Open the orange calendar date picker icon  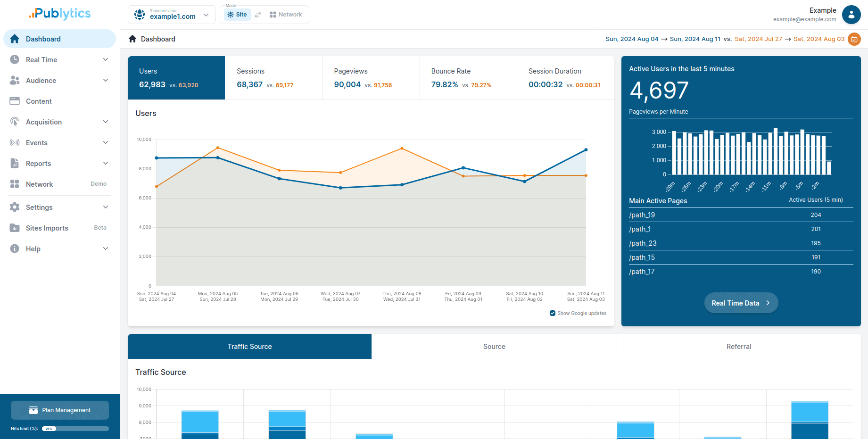854,39
